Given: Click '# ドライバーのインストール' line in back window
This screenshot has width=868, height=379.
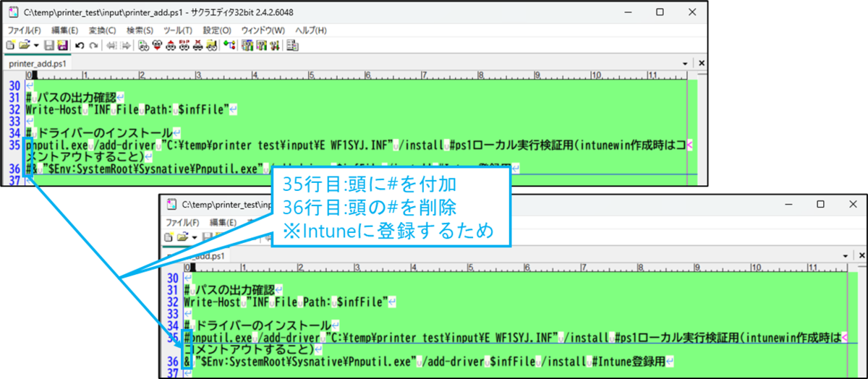Looking at the screenshot, I should point(98,133).
